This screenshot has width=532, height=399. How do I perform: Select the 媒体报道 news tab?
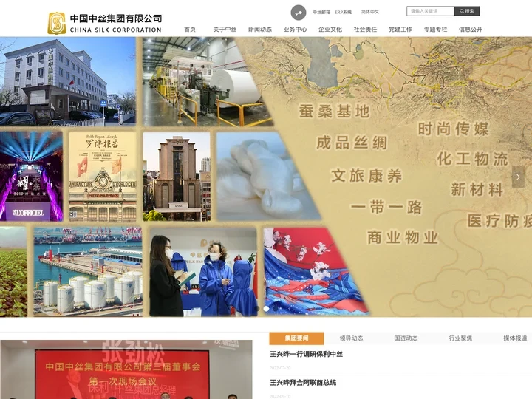[x=515, y=338]
